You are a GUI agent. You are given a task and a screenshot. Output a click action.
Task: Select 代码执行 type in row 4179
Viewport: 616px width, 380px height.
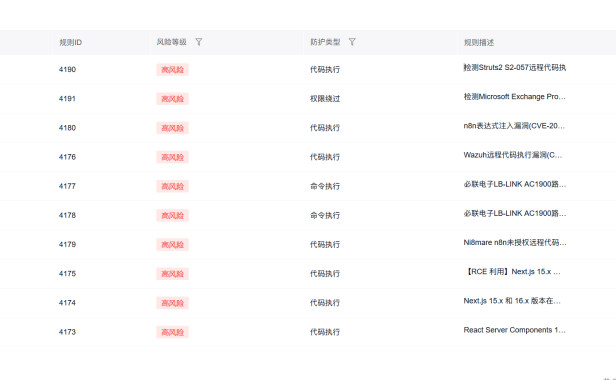tap(325, 244)
